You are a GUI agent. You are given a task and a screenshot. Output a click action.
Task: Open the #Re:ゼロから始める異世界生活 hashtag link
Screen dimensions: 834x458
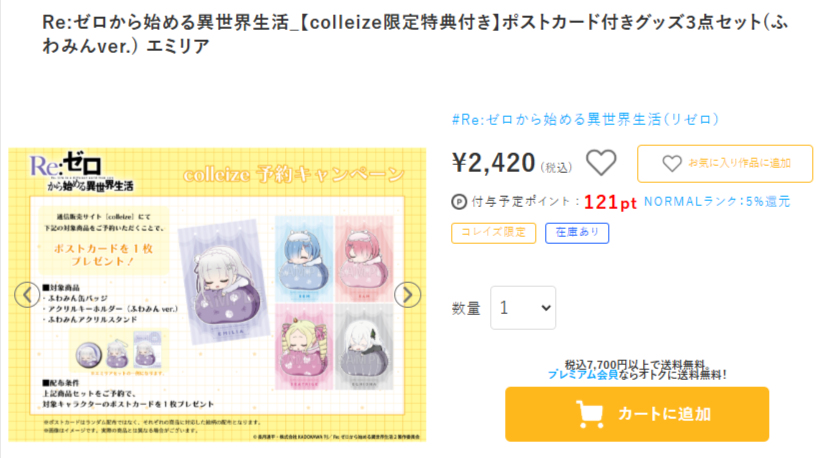click(x=585, y=119)
